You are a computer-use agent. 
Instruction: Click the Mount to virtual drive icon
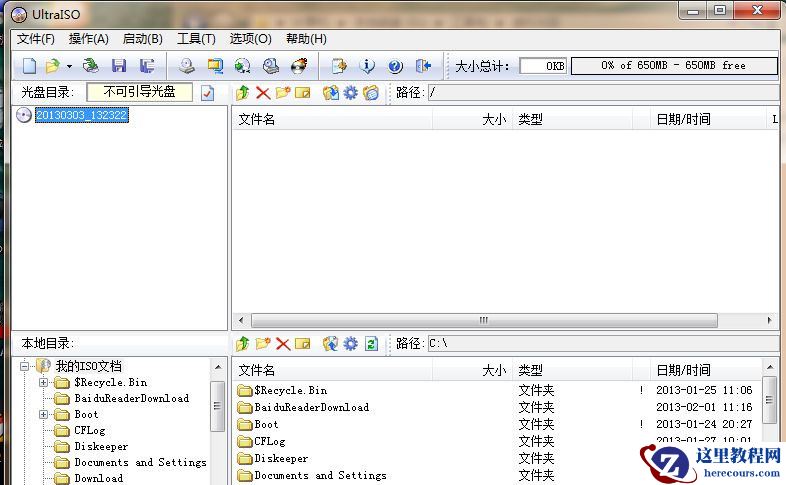coord(271,66)
